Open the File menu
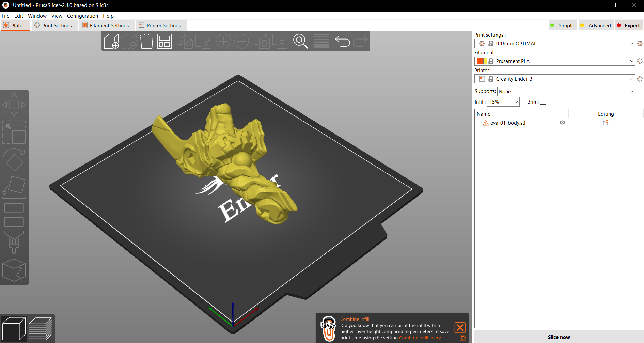 point(6,16)
